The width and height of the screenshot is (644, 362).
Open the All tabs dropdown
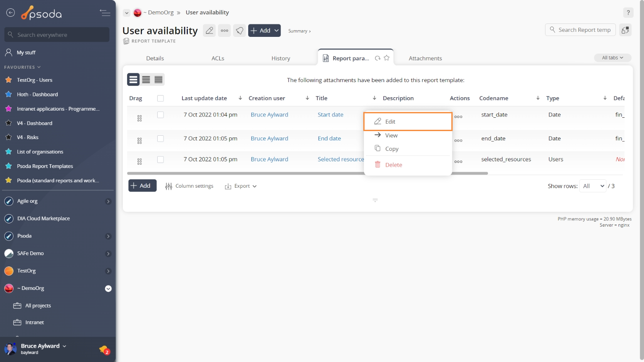click(612, 58)
